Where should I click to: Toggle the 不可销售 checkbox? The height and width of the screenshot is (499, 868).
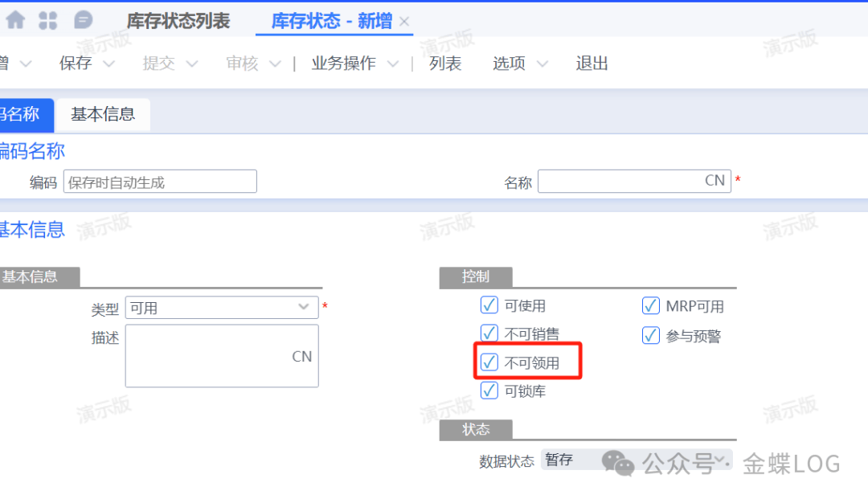point(489,333)
